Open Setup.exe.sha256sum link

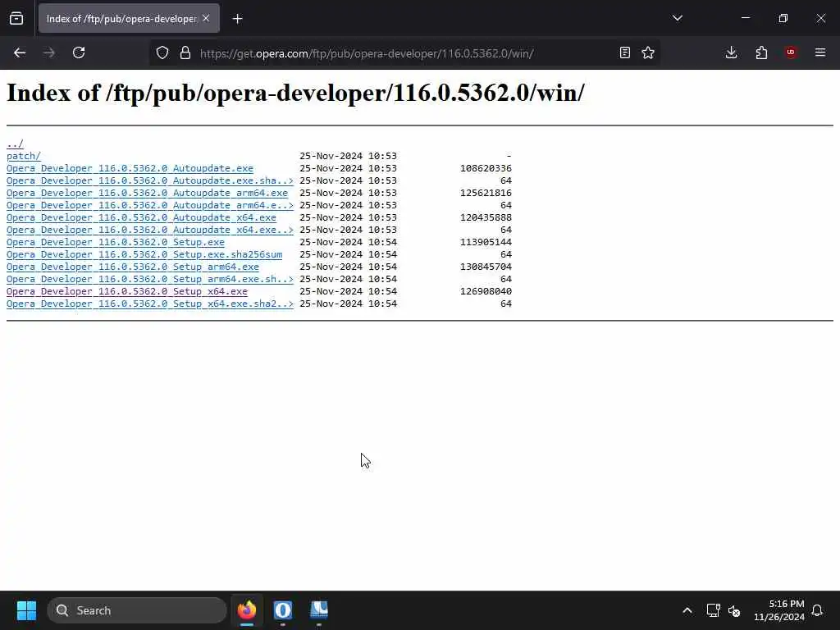144,254
